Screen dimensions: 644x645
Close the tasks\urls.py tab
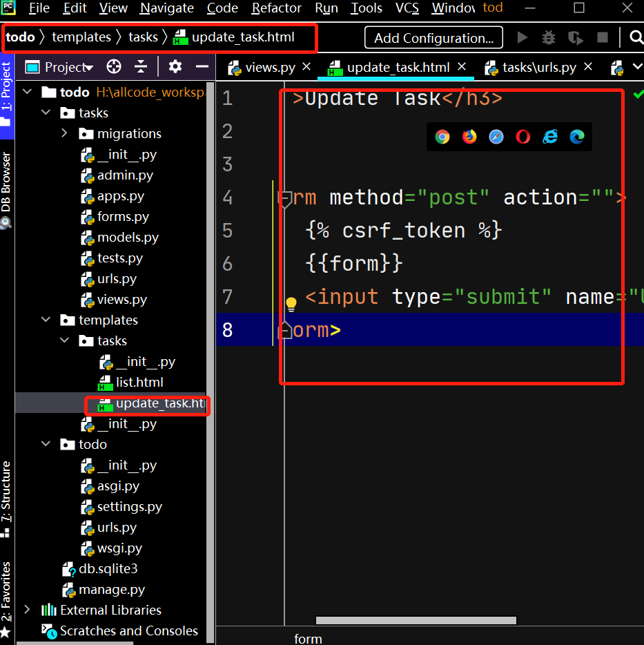588,66
